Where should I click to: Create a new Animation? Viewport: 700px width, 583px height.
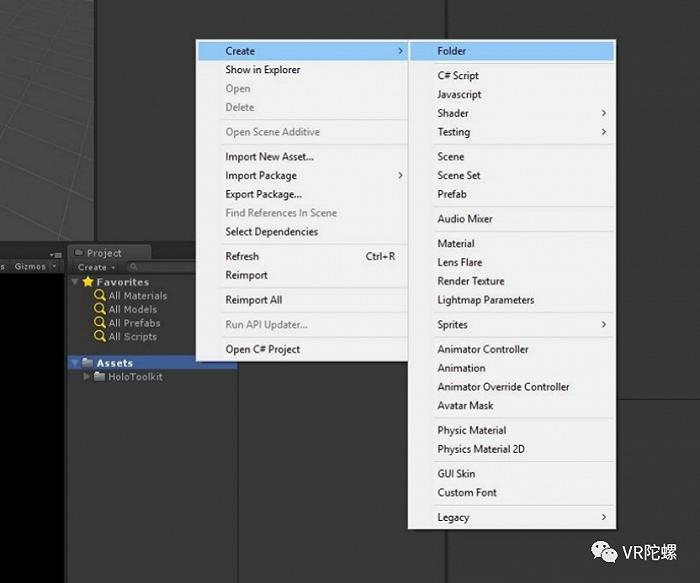coord(512,368)
